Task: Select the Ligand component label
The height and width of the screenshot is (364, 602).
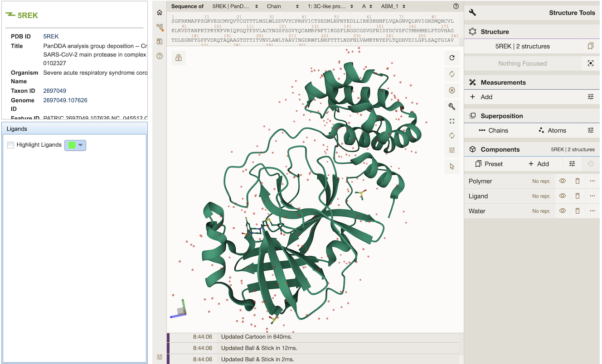Action: point(478,196)
